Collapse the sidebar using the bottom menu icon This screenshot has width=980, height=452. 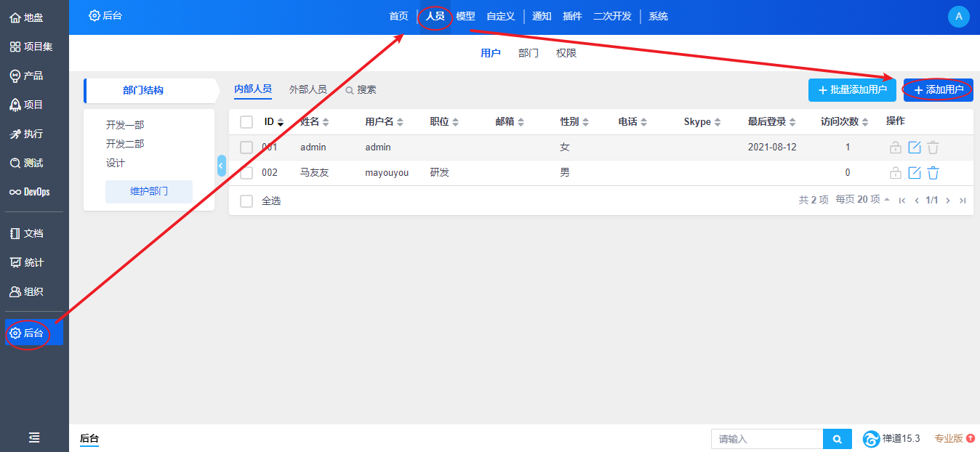pos(34,437)
